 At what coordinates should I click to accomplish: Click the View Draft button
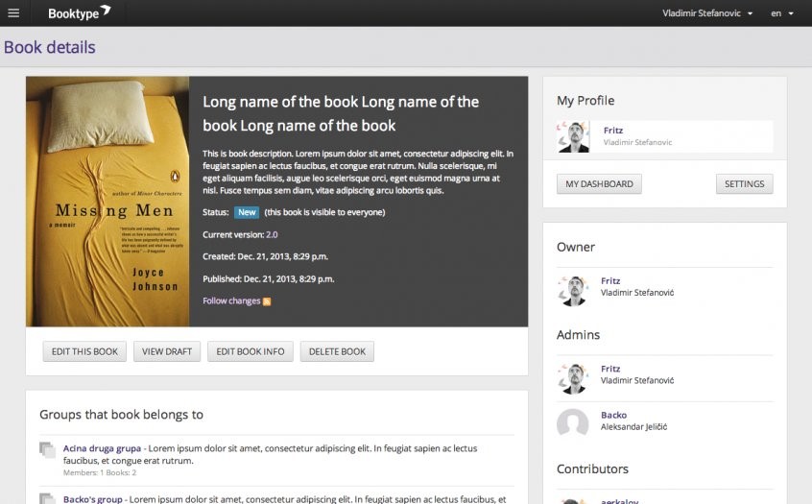pos(167,351)
